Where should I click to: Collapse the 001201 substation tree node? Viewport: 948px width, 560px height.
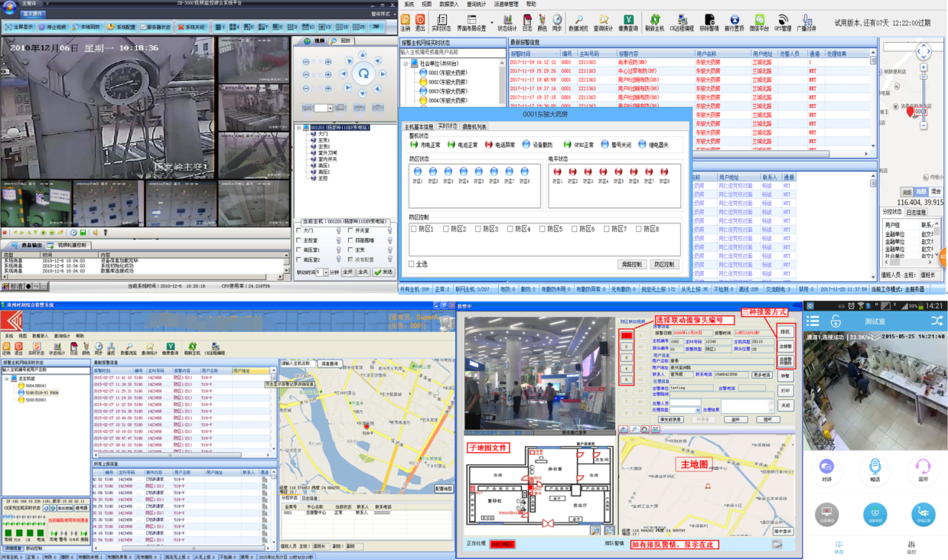click(300, 128)
